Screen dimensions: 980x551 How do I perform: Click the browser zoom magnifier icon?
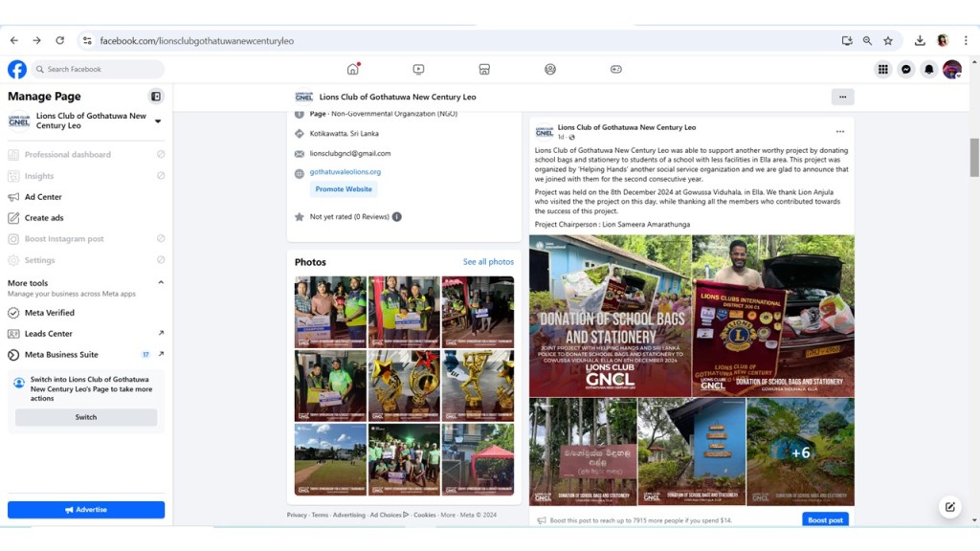tap(867, 40)
